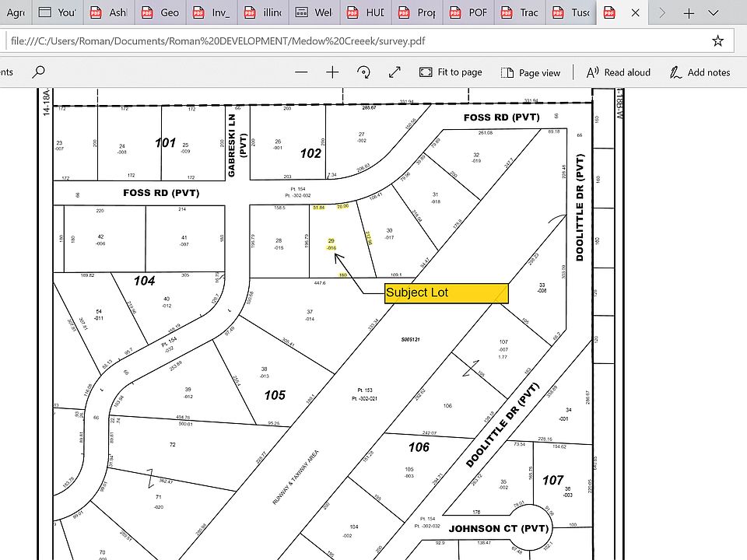The image size is (747, 560).
Task: Start Read aloud
Action: [618, 72]
